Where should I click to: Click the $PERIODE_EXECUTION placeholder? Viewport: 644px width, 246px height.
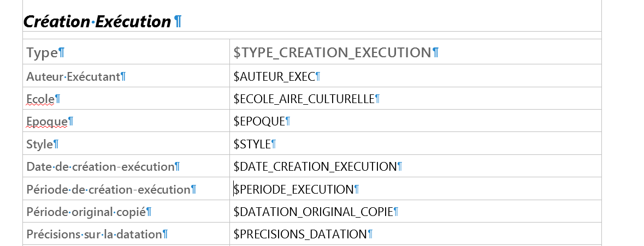point(294,189)
